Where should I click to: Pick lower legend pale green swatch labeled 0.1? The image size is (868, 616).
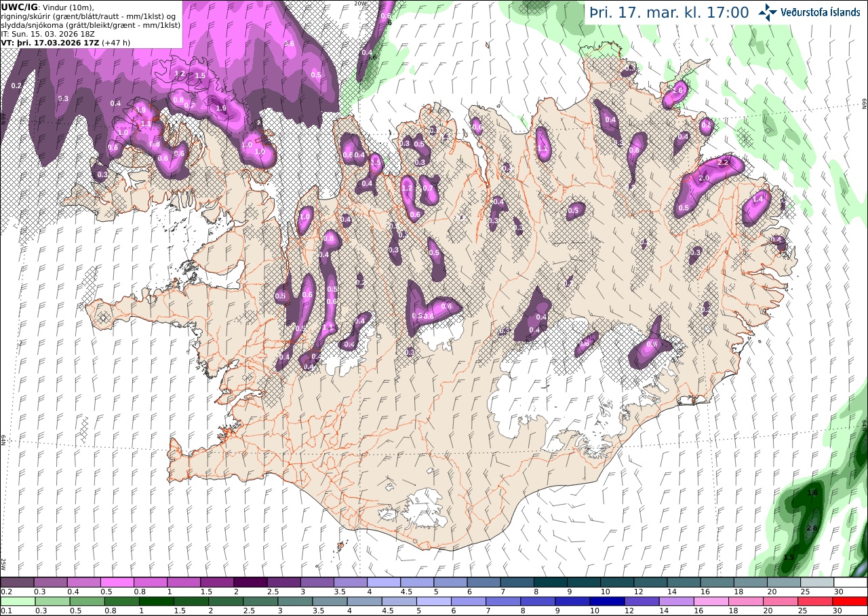18,601
